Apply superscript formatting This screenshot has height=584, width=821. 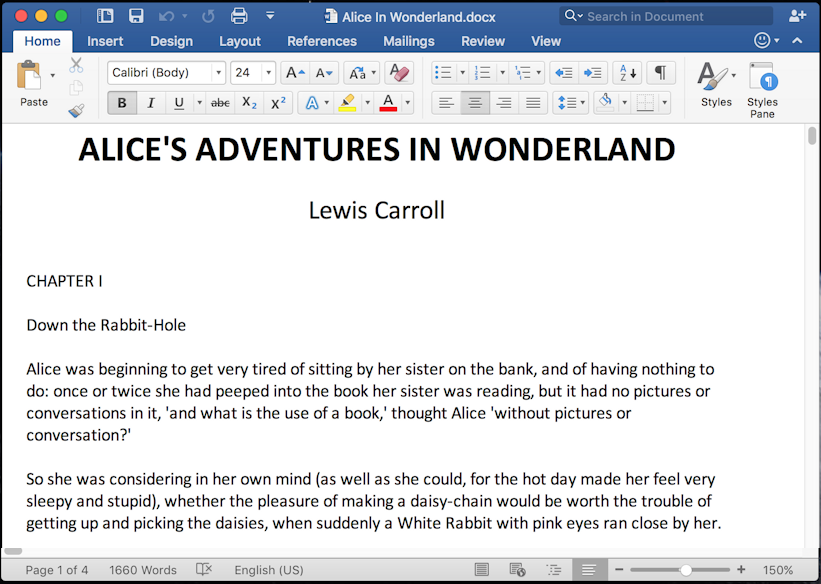click(278, 103)
